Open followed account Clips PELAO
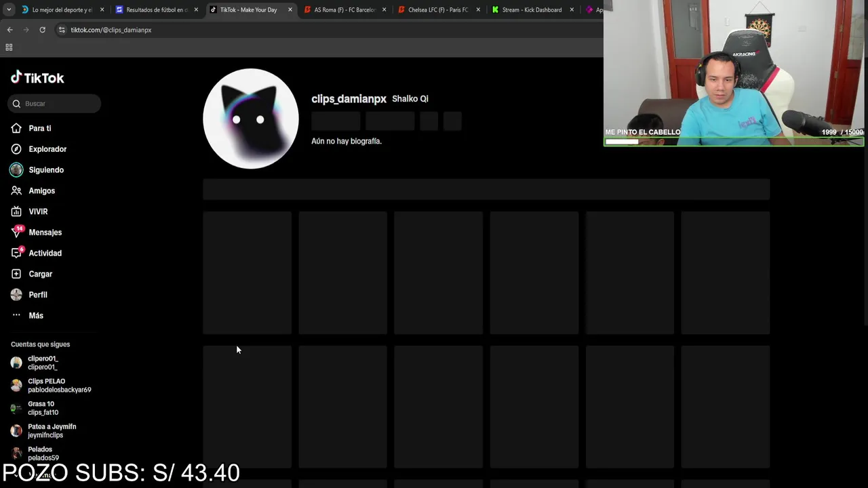The width and height of the screenshot is (868, 488). coord(50,386)
